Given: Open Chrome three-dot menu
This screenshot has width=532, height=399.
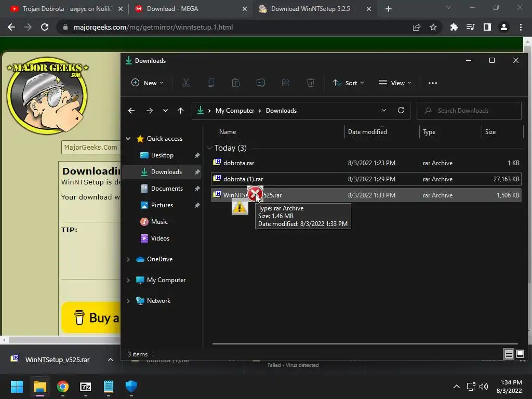Looking at the screenshot, I should [x=521, y=27].
